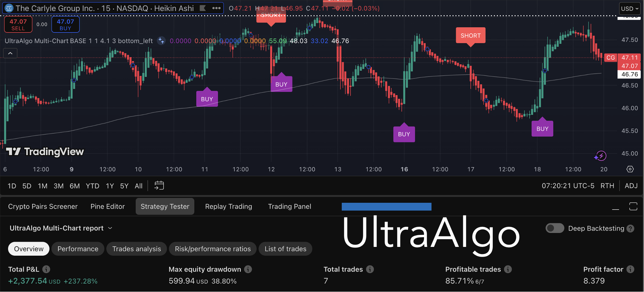The width and height of the screenshot is (644, 292).
Task: Open the Crypto Pairs Screener tab
Action: coord(43,206)
